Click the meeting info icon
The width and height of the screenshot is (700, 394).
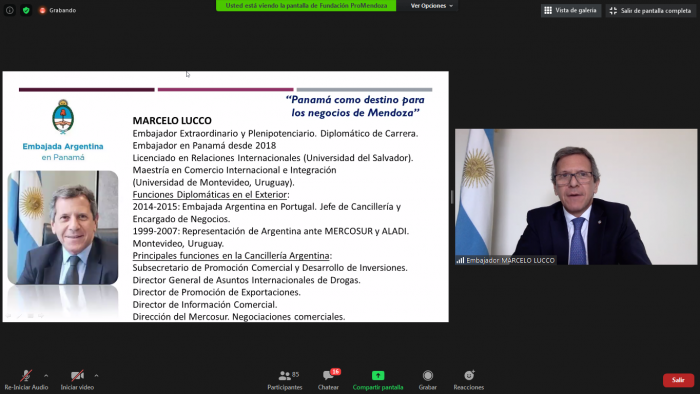pos(9,10)
